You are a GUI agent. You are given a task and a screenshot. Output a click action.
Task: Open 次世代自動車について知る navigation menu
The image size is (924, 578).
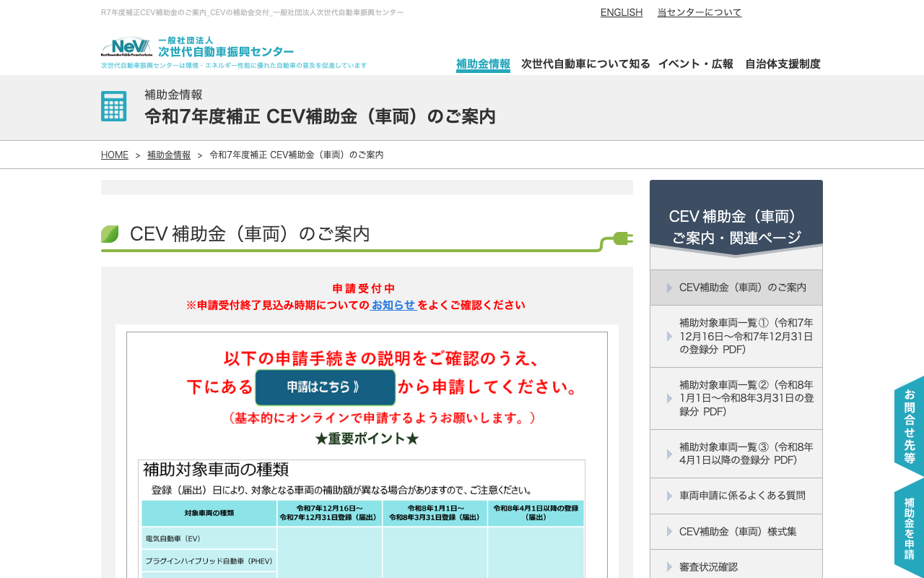pyautogui.click(x=585, y=64)
